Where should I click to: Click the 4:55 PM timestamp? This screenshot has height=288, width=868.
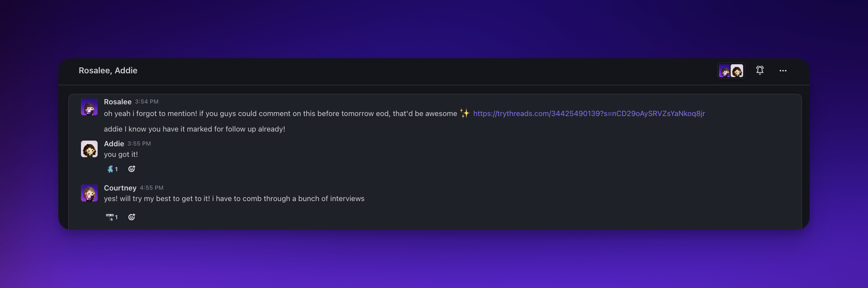(x=152, y=188)
